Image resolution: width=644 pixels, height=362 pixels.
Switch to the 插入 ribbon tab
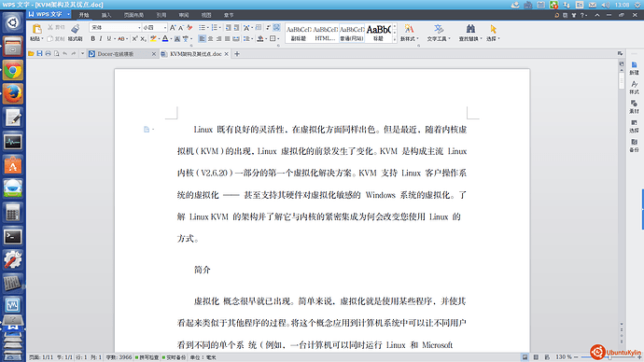106,15
